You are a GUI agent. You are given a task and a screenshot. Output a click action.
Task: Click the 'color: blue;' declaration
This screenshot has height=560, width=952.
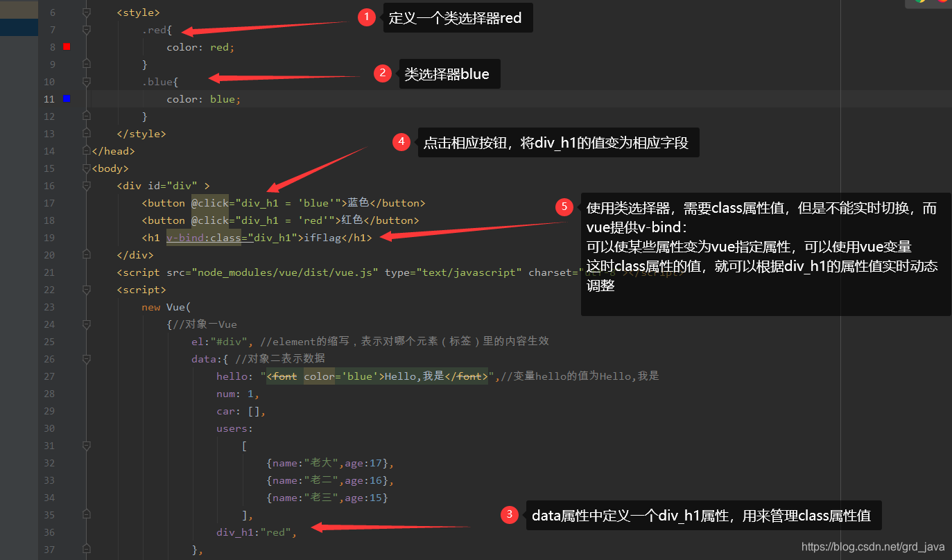tap(204, 99)
